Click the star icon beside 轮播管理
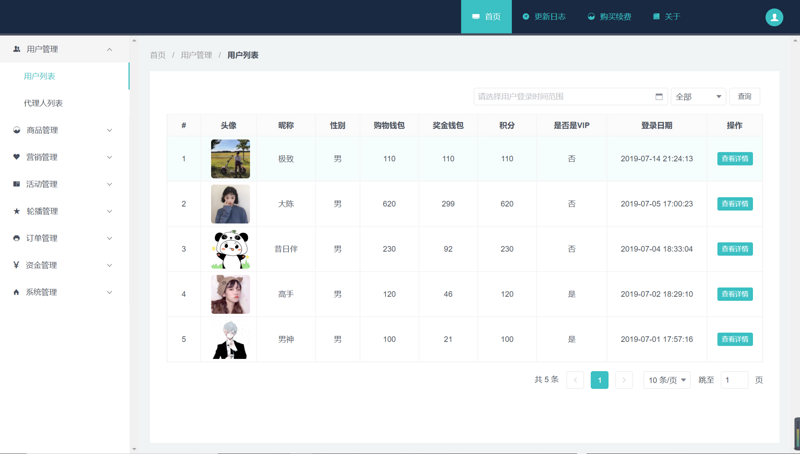 point(16,211)
